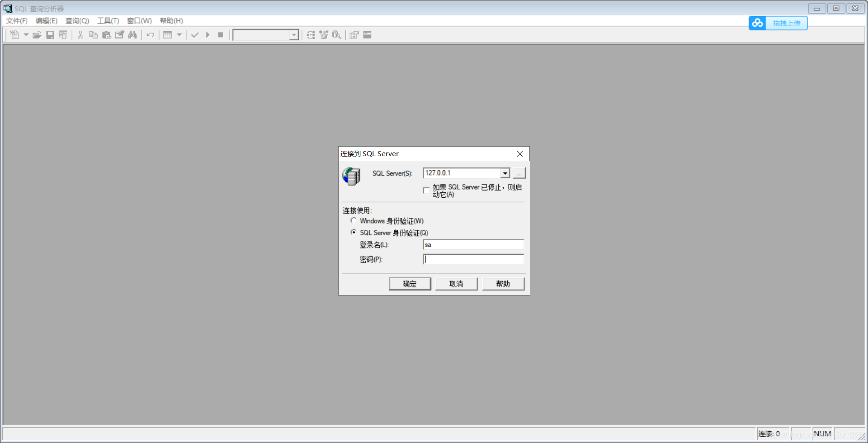This screenshot has width=868, height=443.
Task: Open the database selection combo box
Action: (266, 35)
